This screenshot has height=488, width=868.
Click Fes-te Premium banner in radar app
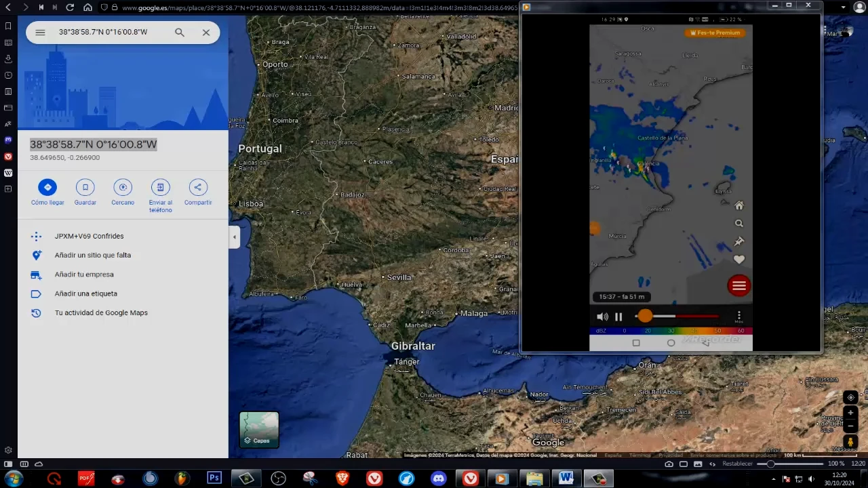tap(715, 33)
